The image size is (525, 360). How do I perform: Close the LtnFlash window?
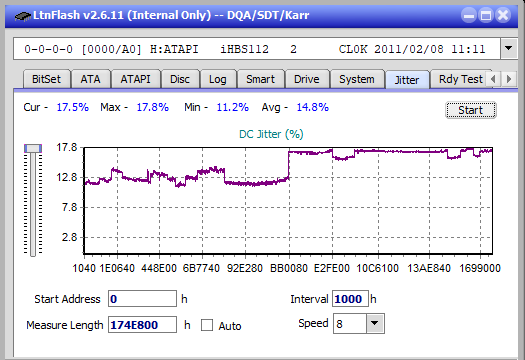click(503, 15)
